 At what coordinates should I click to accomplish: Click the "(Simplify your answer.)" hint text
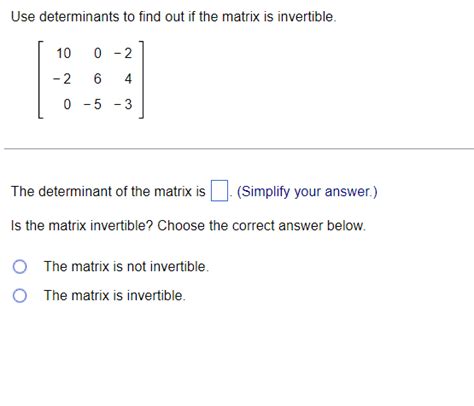tap(307, 191)
